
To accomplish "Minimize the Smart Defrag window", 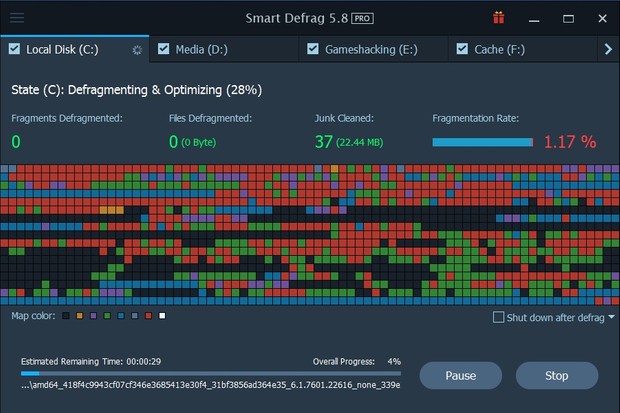I will tap(534, 19).
